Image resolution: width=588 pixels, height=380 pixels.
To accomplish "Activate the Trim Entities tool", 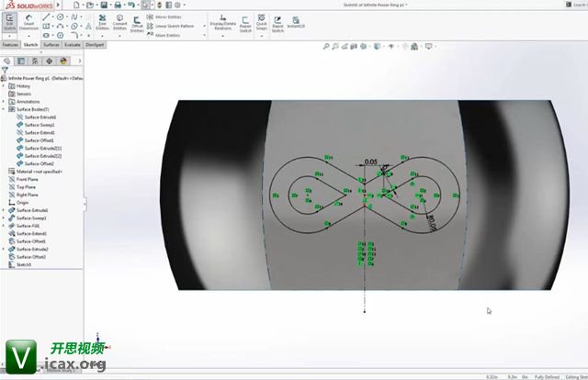I will pyautogui.click(x=102, y=22).
